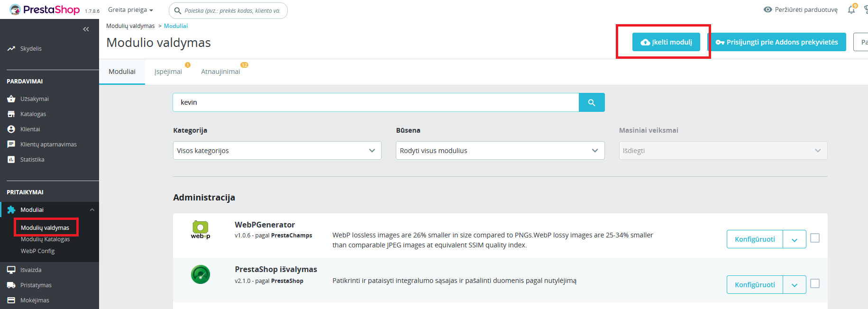Switch to the Įspėjimai tab
This screenshot has height=309, width=868.
click(x=168, y=72)
